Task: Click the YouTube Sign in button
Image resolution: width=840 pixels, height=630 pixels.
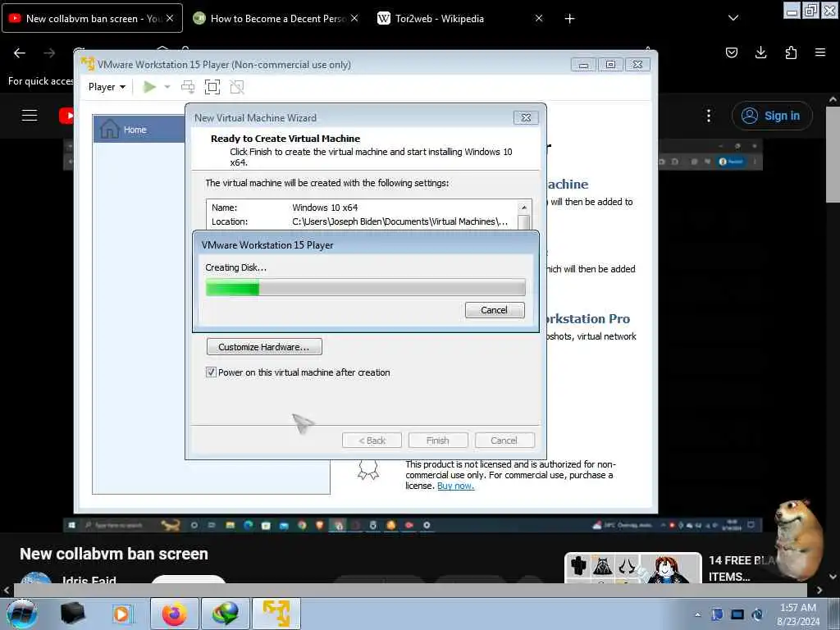Action: (772, 116)
